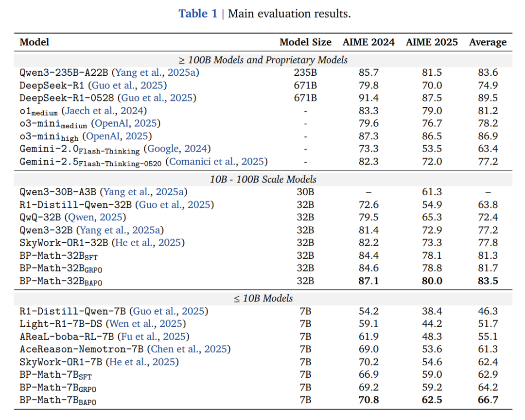
Task: Follow the Fu et al., 2025 citation
Action: pos(153,337)
